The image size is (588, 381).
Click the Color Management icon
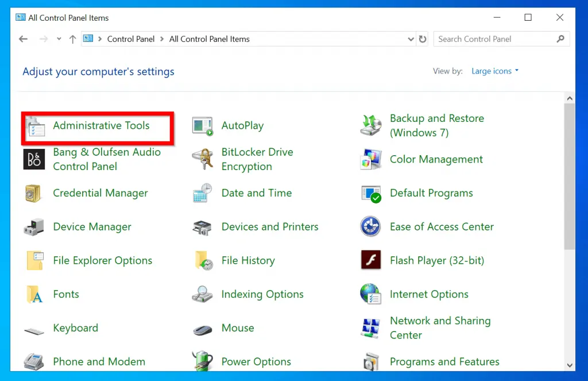[371, 159]
